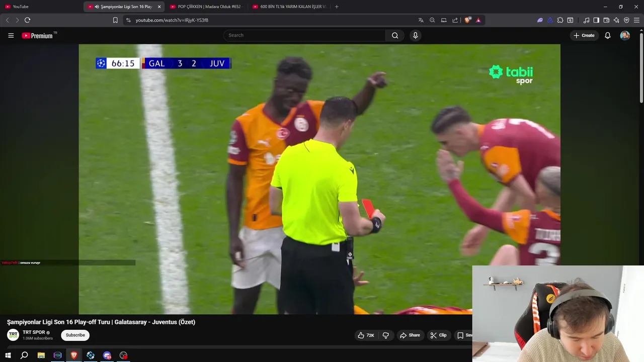
Task: Click the Share button under video
Action: point(410,335)
